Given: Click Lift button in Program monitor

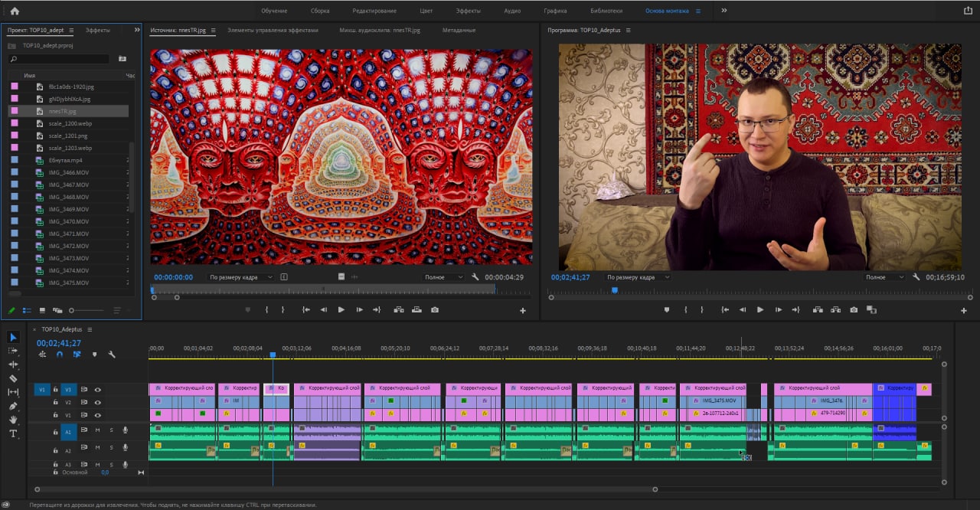Looking at the screenshot, I should click(817, 310).
